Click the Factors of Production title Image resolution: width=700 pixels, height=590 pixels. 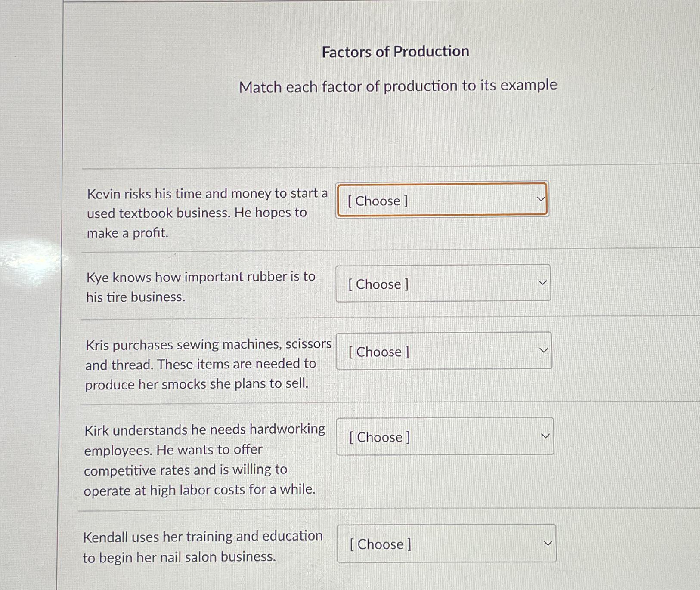point(396,51)
